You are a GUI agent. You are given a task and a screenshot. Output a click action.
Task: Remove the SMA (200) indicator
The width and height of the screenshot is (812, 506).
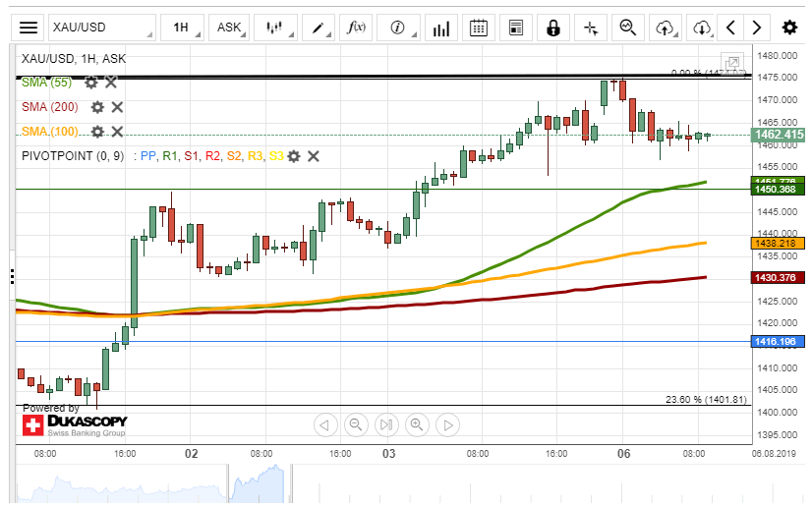pos(117,107)
